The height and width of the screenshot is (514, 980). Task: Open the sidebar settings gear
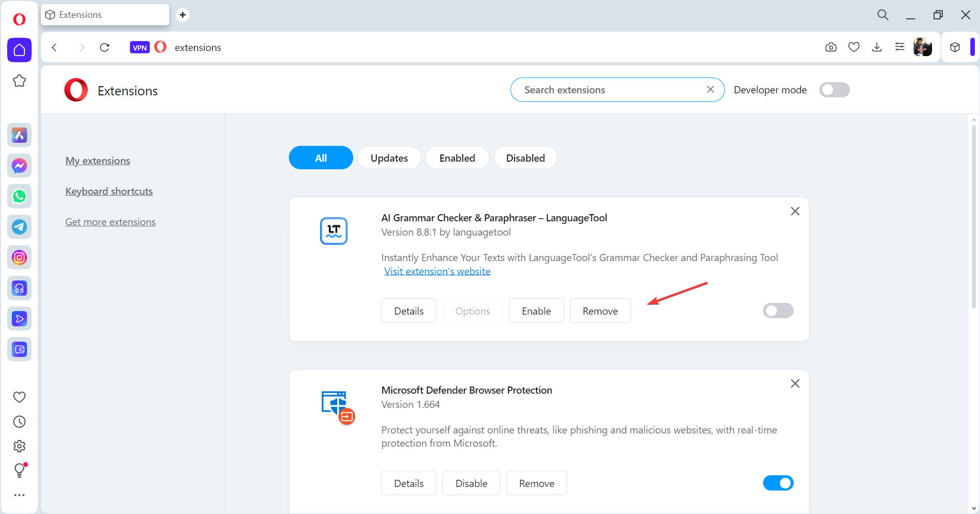tap(19, 446)
